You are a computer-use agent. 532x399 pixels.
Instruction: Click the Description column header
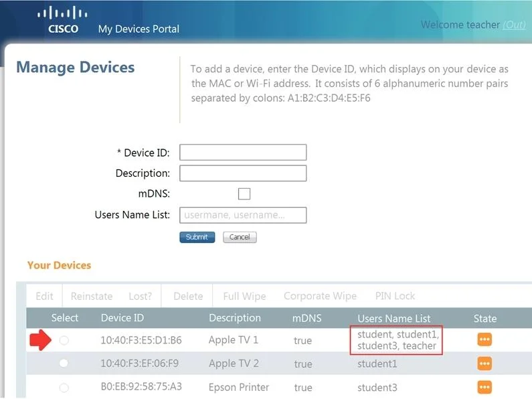click(235, 318)
